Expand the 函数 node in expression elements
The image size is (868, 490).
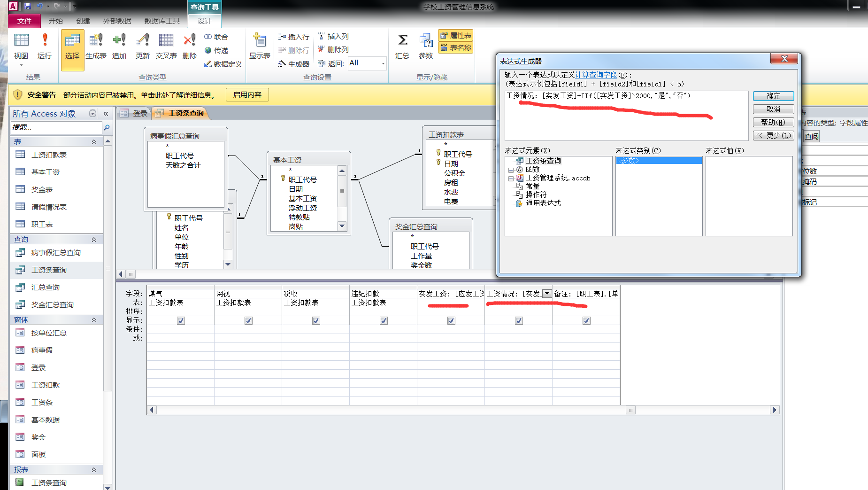(511, 170)
